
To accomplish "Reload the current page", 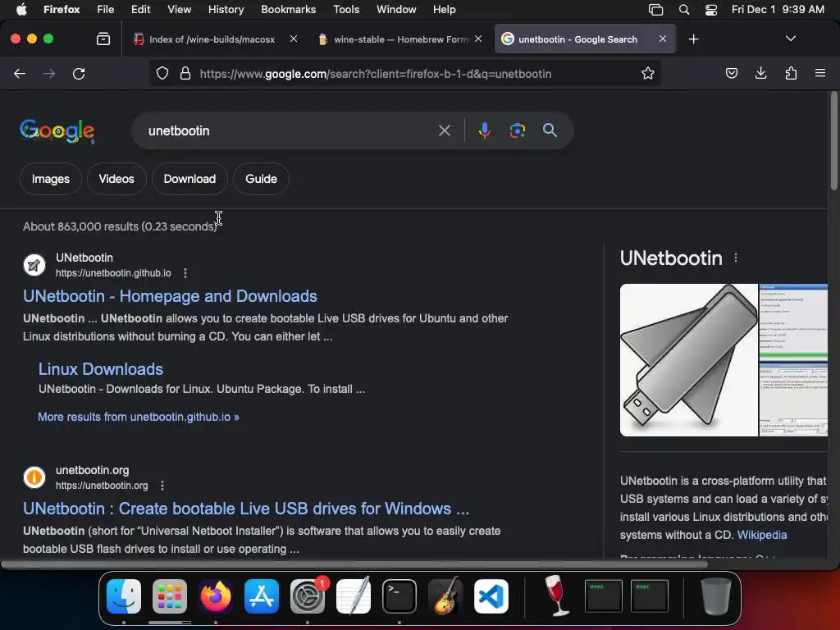I will click(x=79, y=74).
